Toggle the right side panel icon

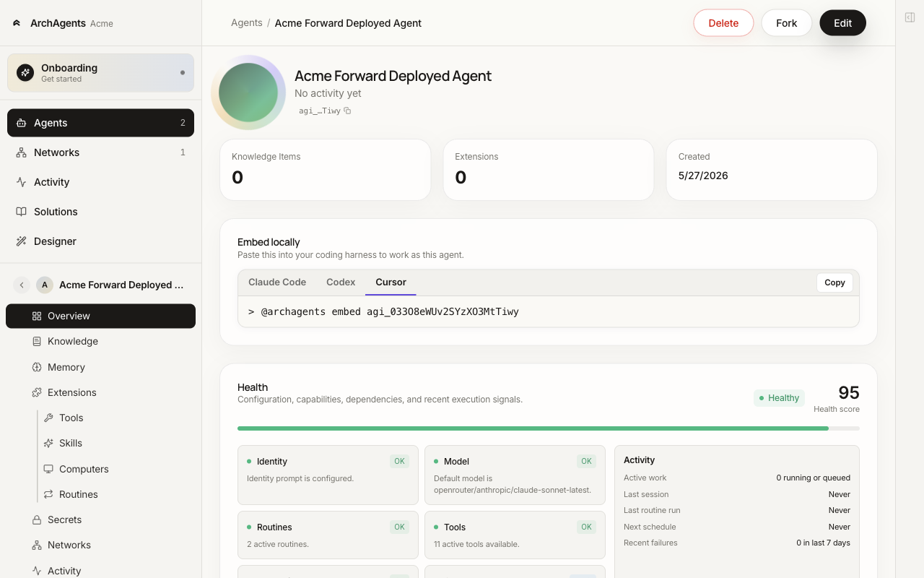point(910,17)
